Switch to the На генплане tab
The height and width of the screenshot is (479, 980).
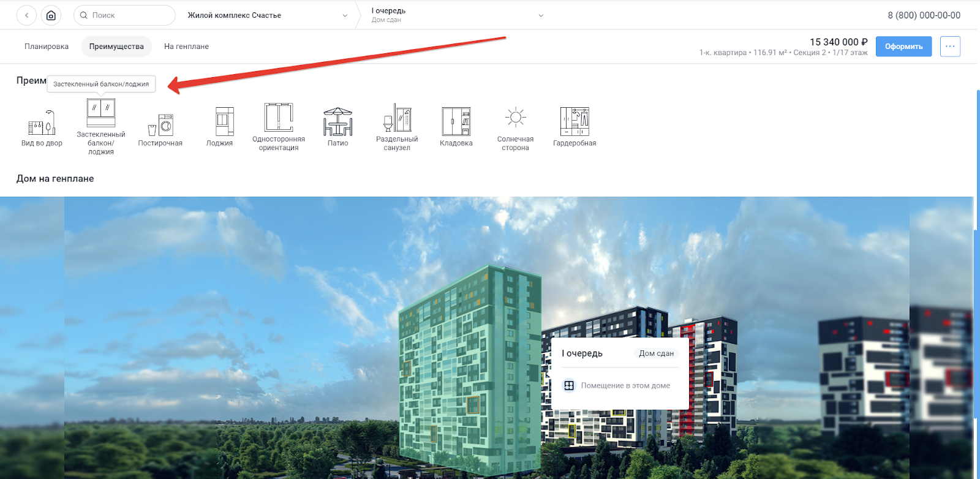point(186,47)
